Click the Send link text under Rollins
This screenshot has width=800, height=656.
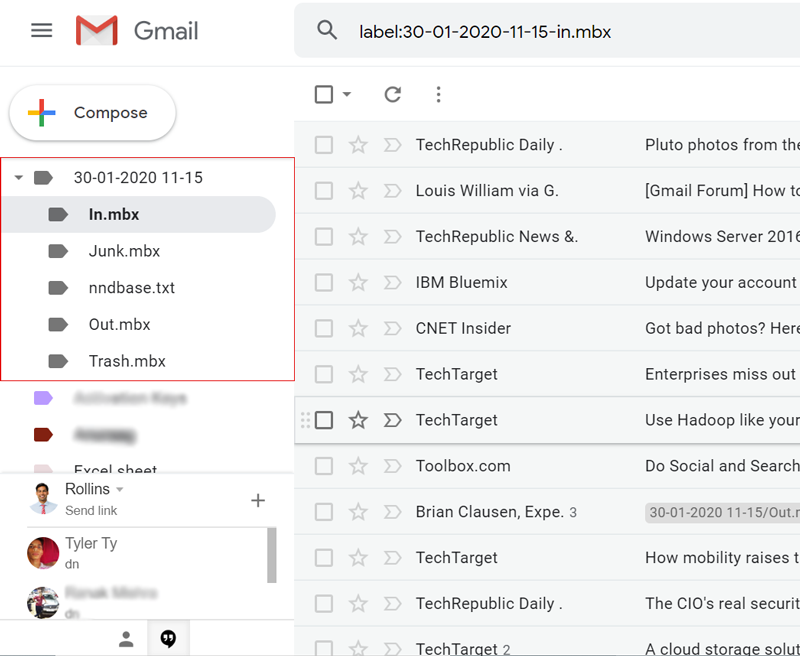pyautogui.click(x=91, y=511)
